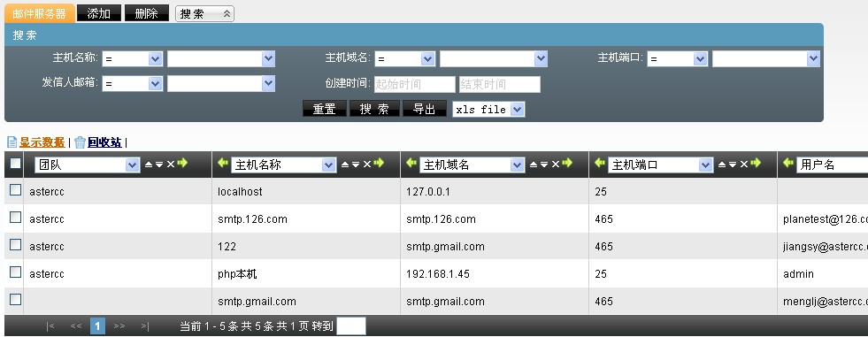Sort 主机名称 column ascending
The height and width of the screenshot is (337, 868).
344,165
